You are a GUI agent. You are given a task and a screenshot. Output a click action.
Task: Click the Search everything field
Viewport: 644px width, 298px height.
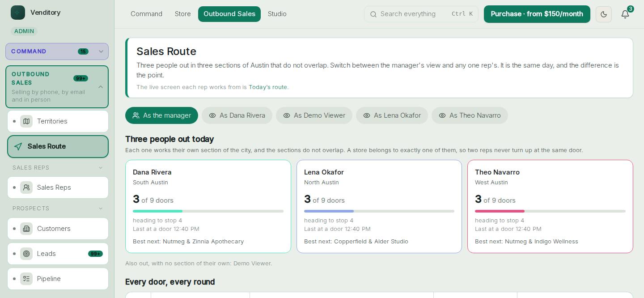point(421,14)
